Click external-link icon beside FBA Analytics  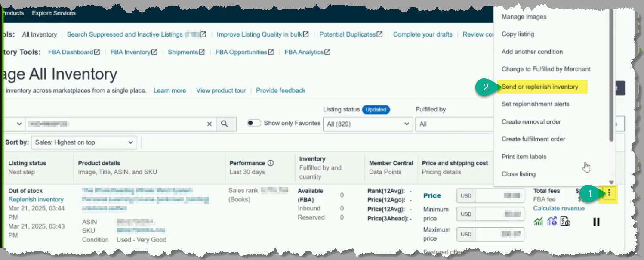point(327,52)
